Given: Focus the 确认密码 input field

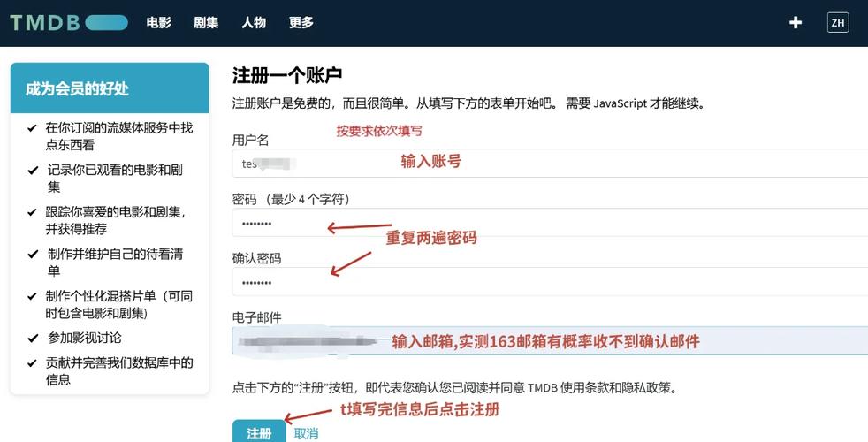Looking at the screenshot, I should (550, 281).
